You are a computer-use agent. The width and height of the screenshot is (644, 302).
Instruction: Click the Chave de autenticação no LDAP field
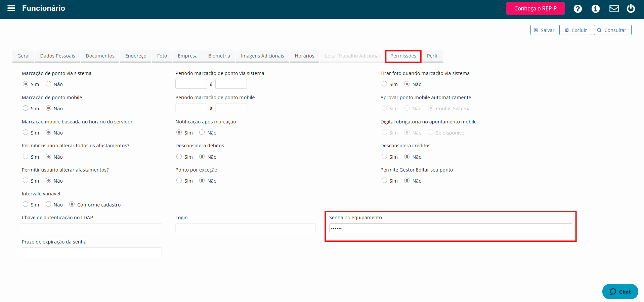pyautogui.click(x=92, y=228)
